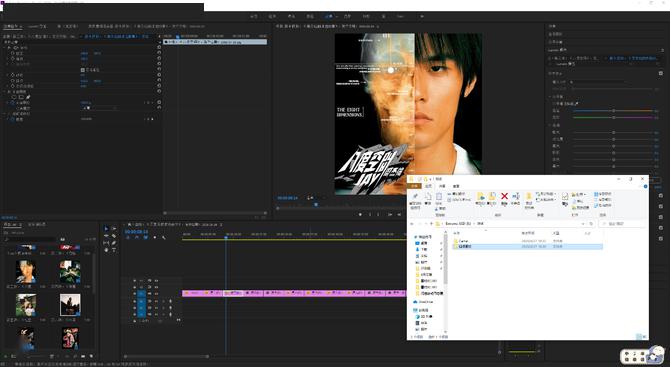Switch to the Lumetri scopes tab
This screenshot has height=367, width=670.
pyautogui.click(x=37, y=26)
